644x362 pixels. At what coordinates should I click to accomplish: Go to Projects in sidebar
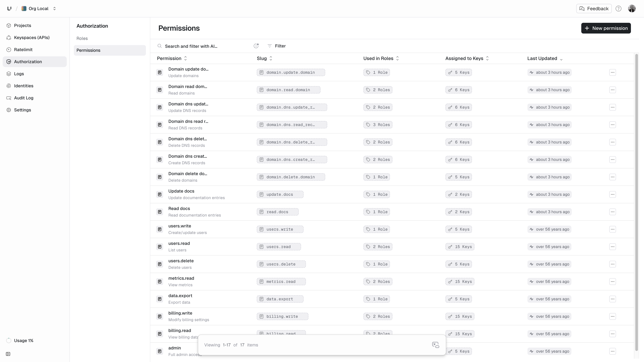point(35,25)
